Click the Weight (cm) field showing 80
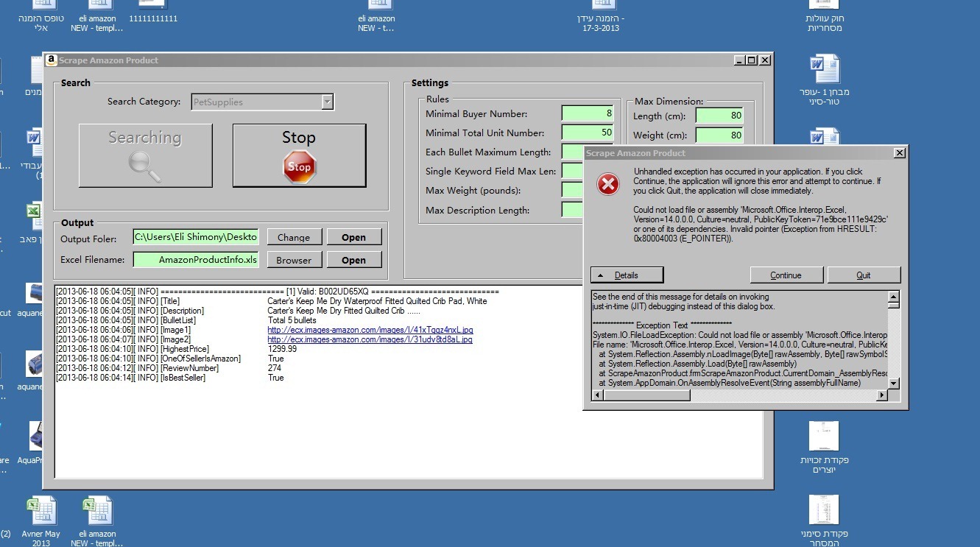The height and width of the screenshot is (547, 980). [x=719, y=135]
